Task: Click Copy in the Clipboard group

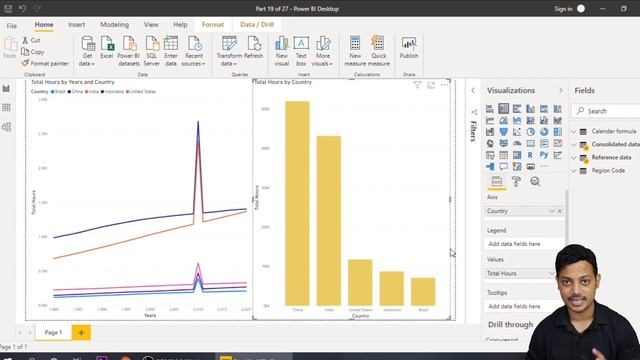Action: 33,52
